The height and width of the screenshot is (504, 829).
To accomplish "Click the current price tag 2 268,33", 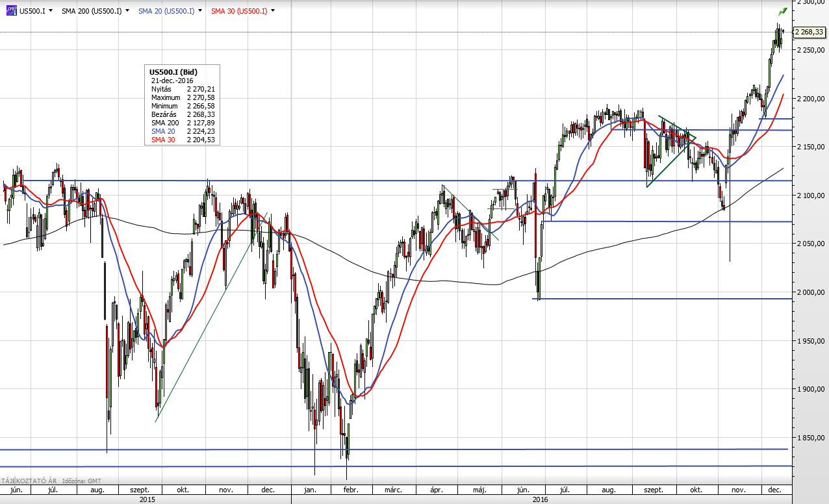I will [808, 32].
